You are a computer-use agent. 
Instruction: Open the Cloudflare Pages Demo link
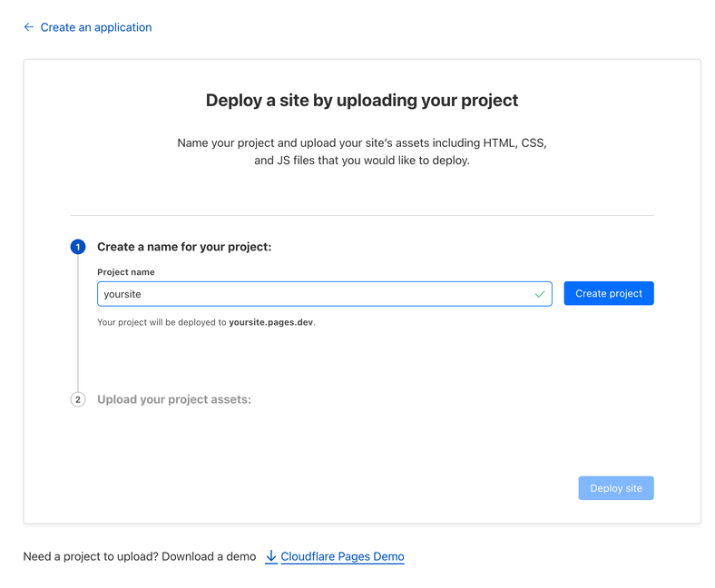(x=342, y=556)
